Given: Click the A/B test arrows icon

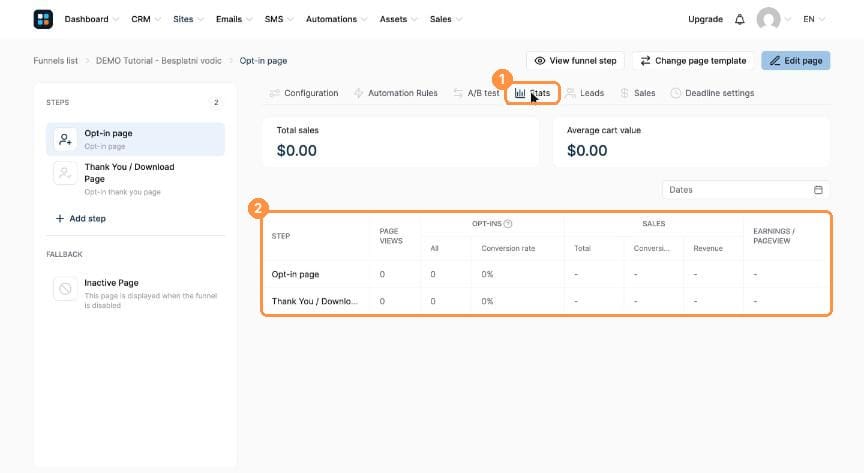Looking at the screenshot, I should [x=458, y=93].
